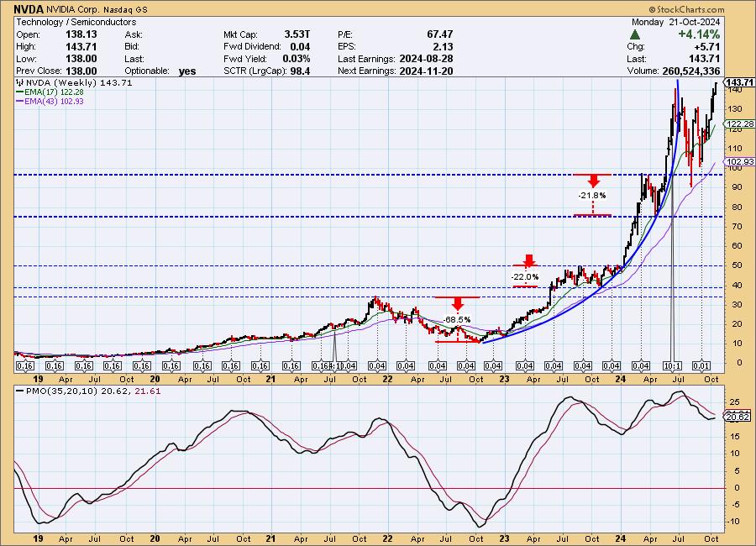Click the 'Fwd Dividend:' label
This screenshot has height=546, width=756.
(x=252, y=47)
